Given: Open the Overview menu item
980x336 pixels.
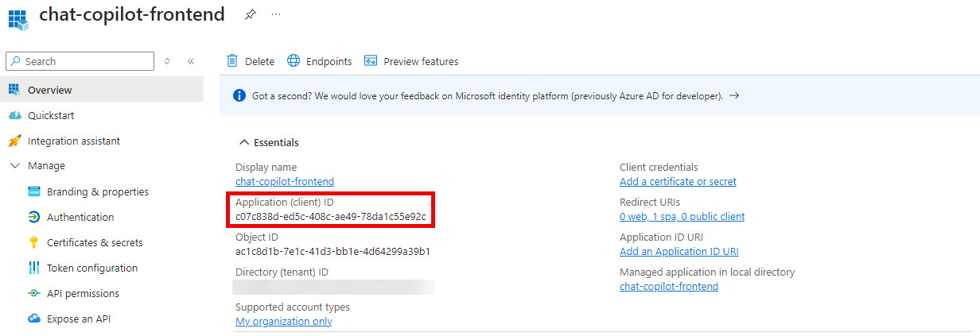Looking at the screenshot, I should 102,90.
